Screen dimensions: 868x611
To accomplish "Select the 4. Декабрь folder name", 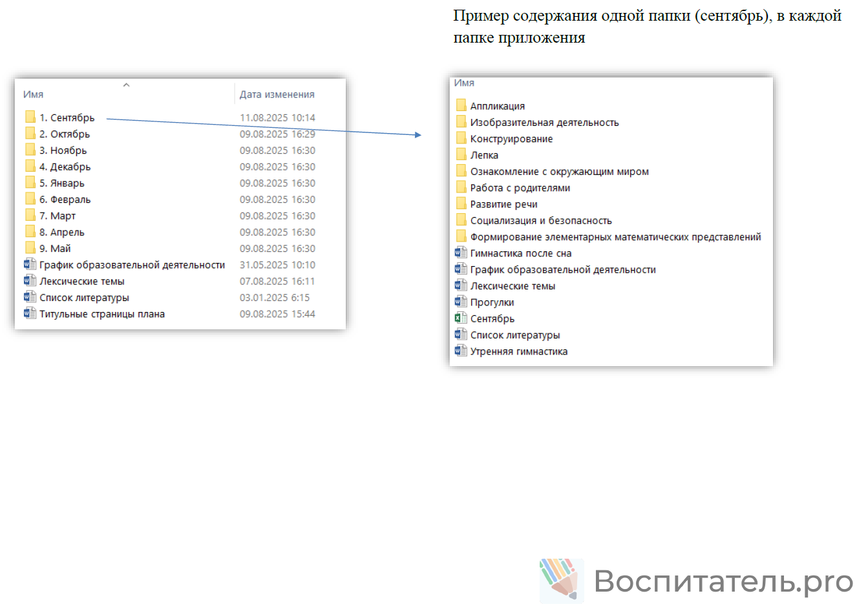I will (65, 167).
